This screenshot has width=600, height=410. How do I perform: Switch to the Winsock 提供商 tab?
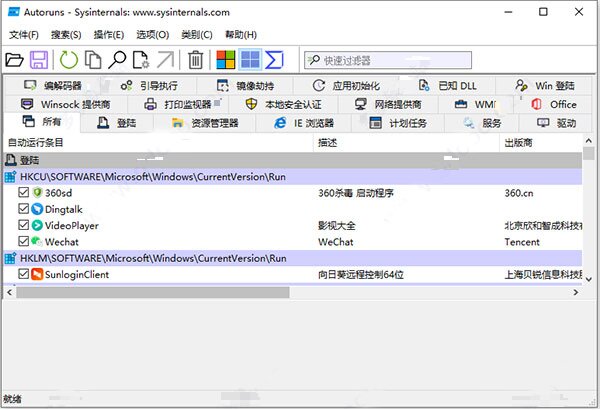(65, 104)
